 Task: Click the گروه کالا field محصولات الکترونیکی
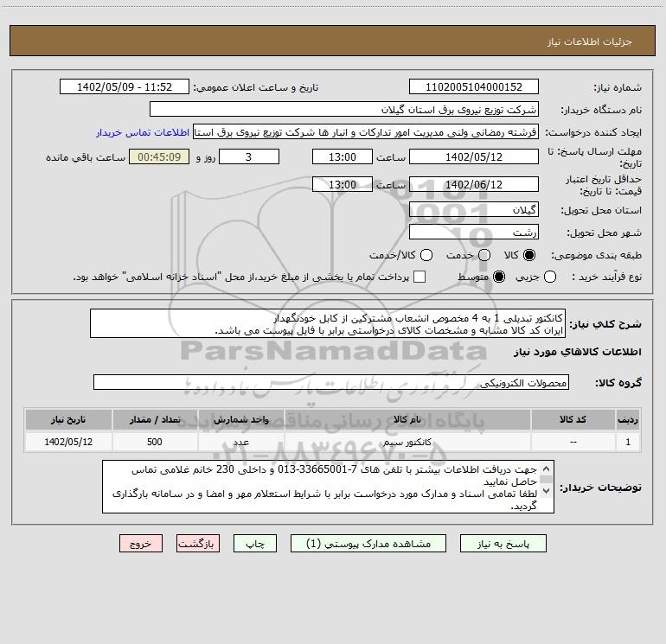pyautogui.click(x=331, y=382)
